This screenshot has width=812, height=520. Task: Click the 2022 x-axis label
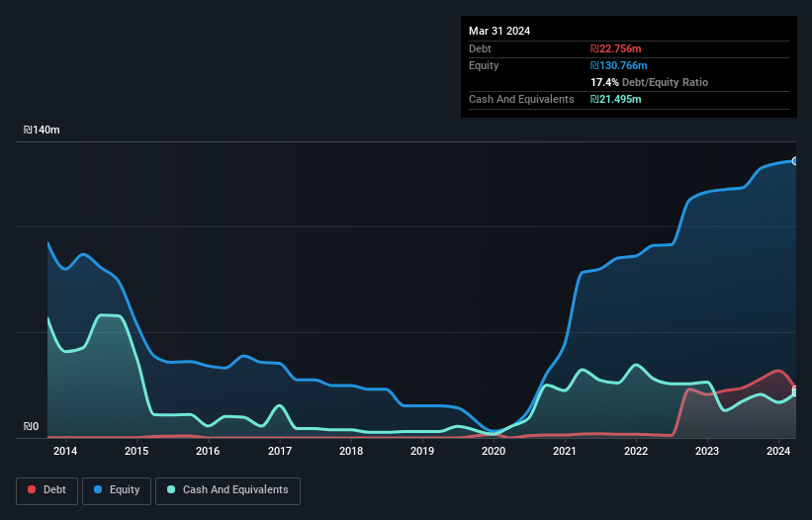(x=636, y=451)
